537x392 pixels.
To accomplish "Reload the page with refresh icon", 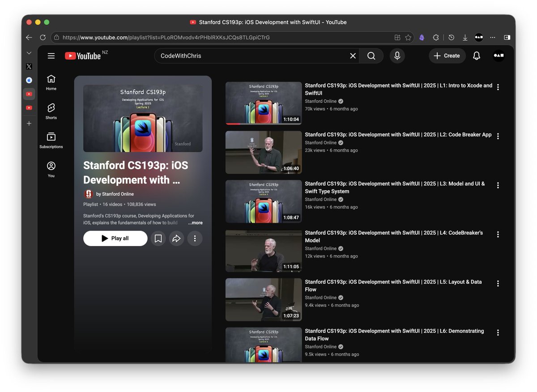I will 43,38.
